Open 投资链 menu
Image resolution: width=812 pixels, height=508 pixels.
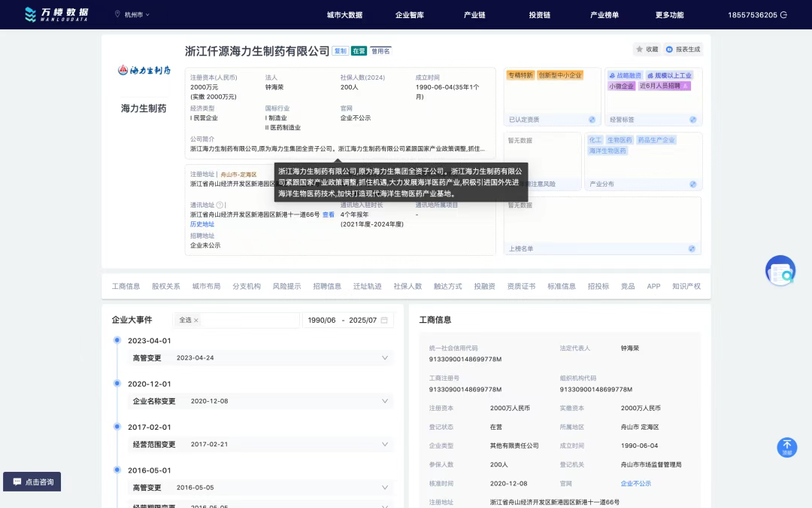pyautogui.click(x=540, y=15)
